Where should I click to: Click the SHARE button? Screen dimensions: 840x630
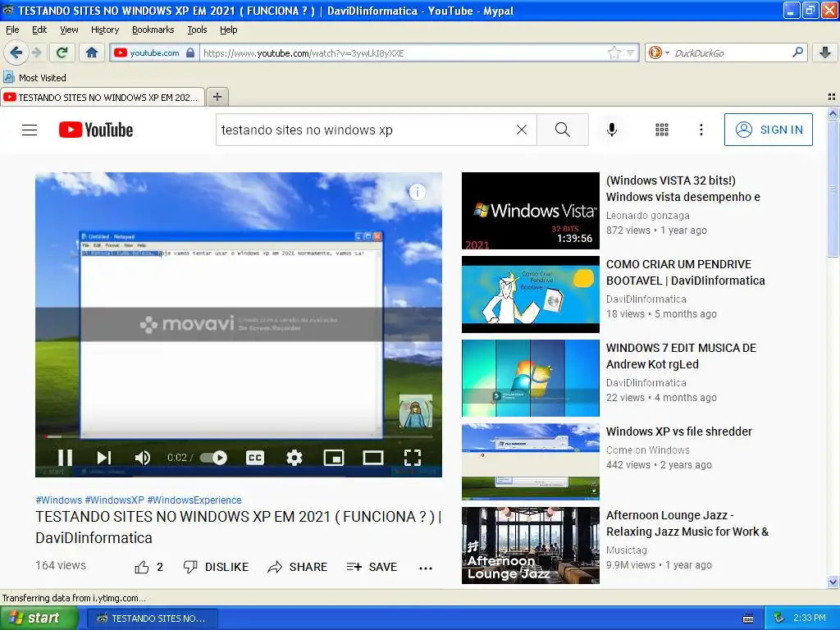point(297,567)
